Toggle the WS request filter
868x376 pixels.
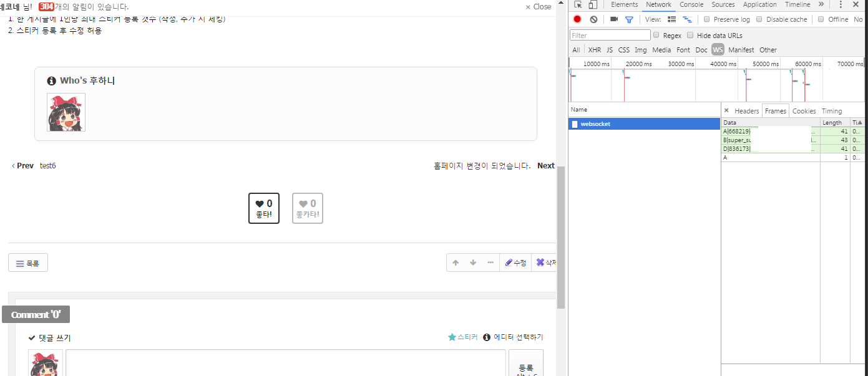(718, 50)
